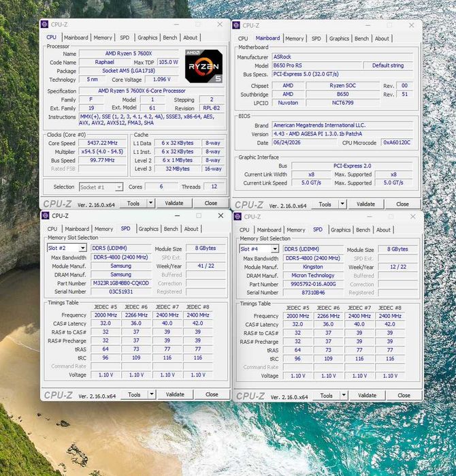Click the CPU-Z app icon in the Slot #2 SPD window
Image resolution: width=456 pixels, height=476 pixels.
(46, 216)
